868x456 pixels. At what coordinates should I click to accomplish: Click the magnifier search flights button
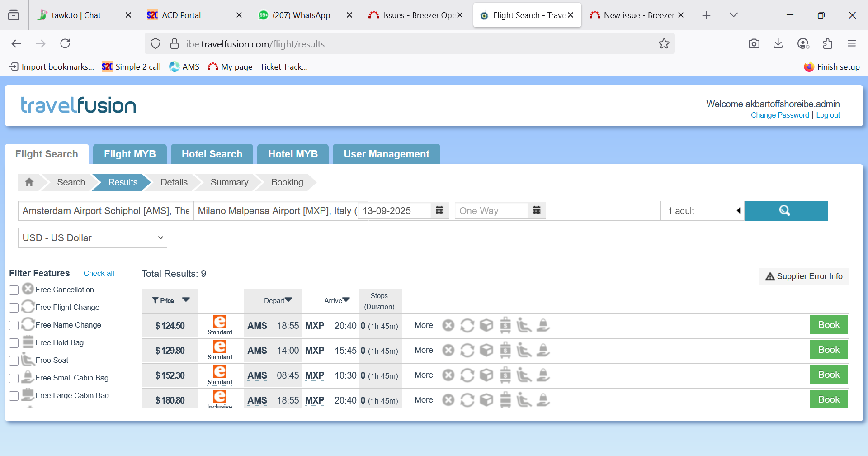pos(785,211)
